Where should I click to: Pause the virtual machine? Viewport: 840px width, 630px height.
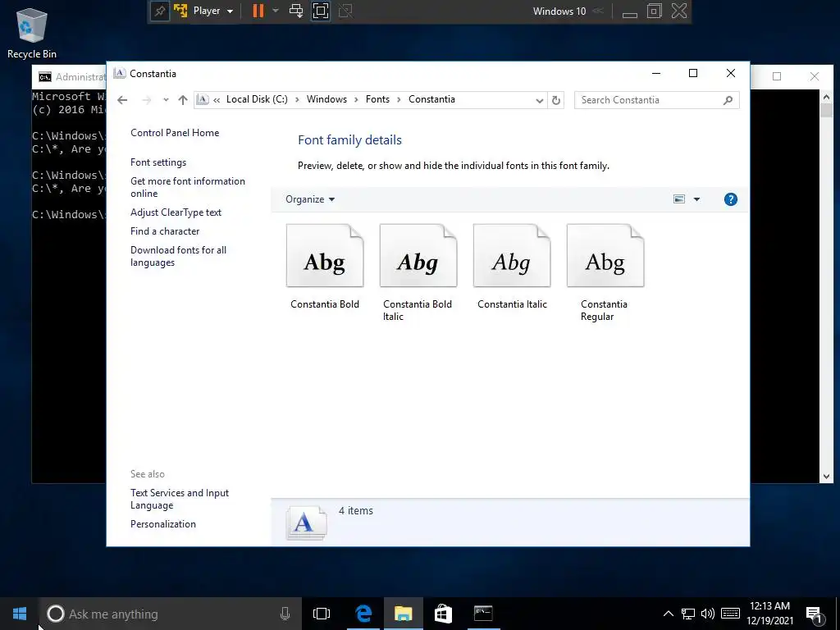258,11
